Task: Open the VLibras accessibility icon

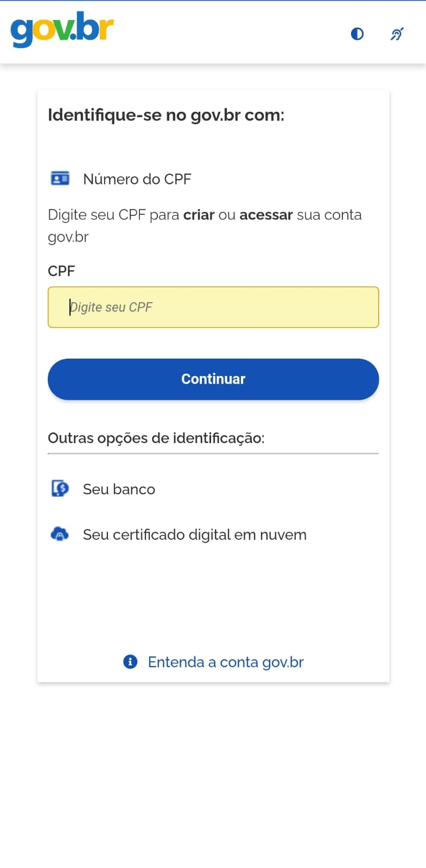Action: click(397, 34)
